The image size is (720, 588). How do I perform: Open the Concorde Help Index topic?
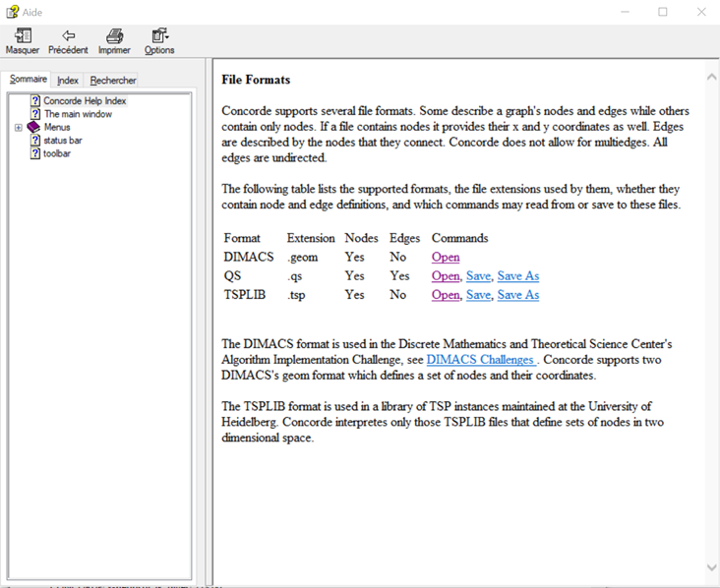coord(85,100)
